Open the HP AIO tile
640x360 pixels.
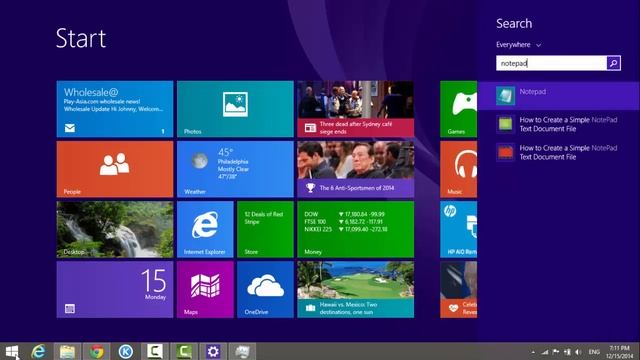pyautogui.click(x=458, y=229)
